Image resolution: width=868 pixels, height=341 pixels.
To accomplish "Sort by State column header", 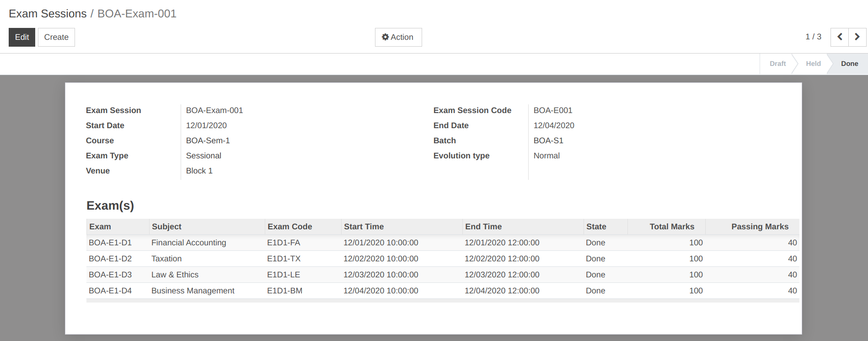I will [605, 227].
